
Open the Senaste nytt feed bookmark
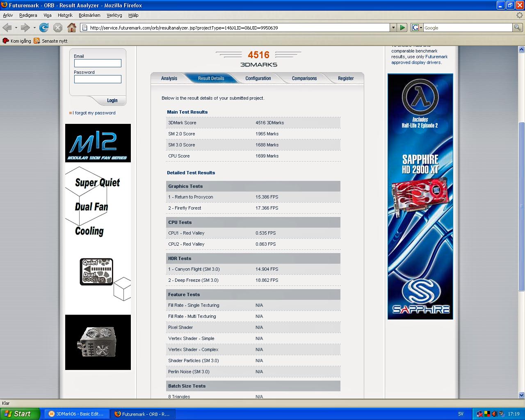pyautogui.click(x=50, y=41)
